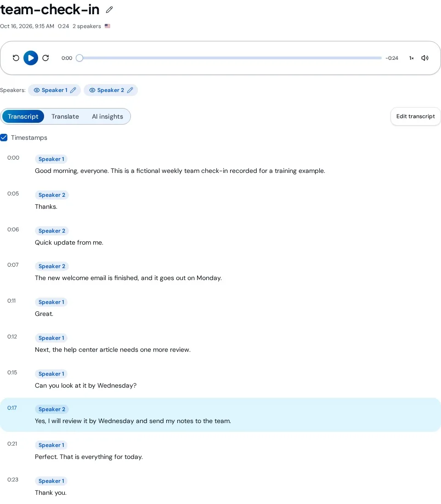Switch to the Transcript tab
The image size is (441, 504).
[x=23, y=116]
